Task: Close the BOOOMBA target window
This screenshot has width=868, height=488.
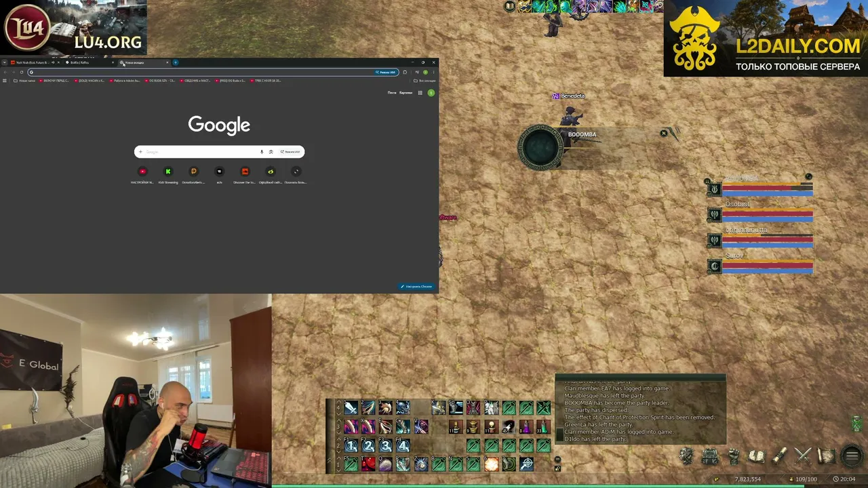Action: [x=664, y=134]
